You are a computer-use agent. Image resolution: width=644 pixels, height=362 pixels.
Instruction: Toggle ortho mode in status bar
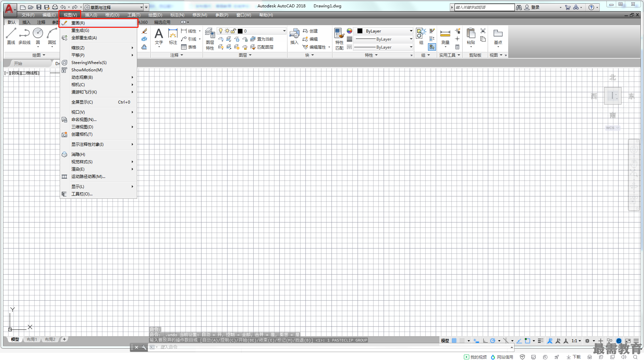click(x=485, y=341)
